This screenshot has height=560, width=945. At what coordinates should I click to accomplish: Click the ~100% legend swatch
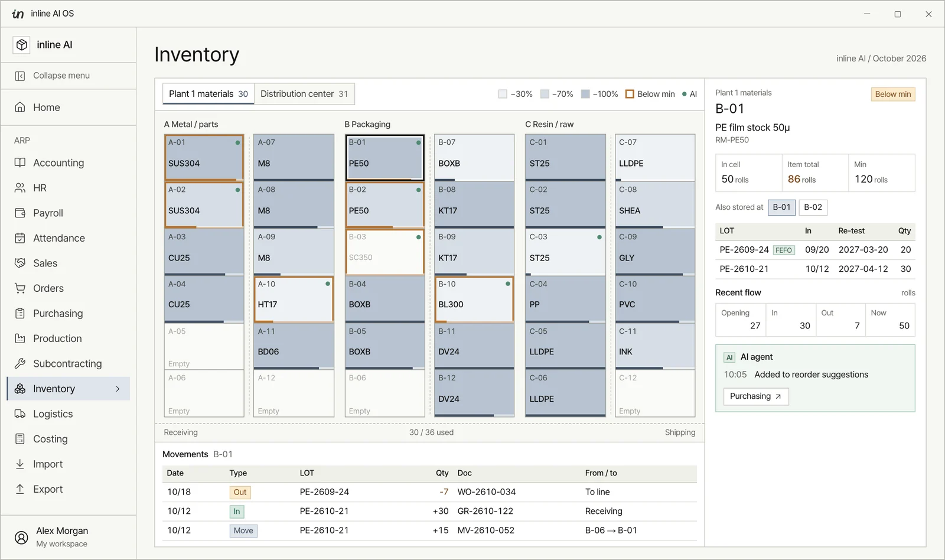[585, 94]
